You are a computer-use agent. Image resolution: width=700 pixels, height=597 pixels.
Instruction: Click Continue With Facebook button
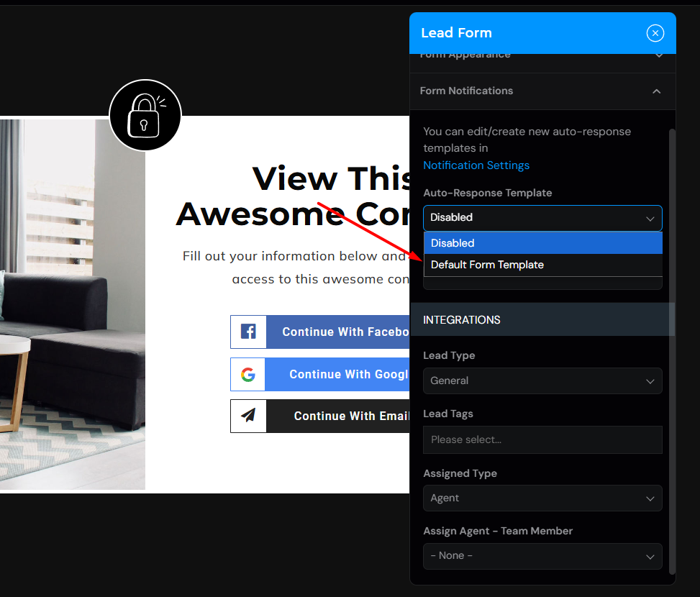[320, 332]
